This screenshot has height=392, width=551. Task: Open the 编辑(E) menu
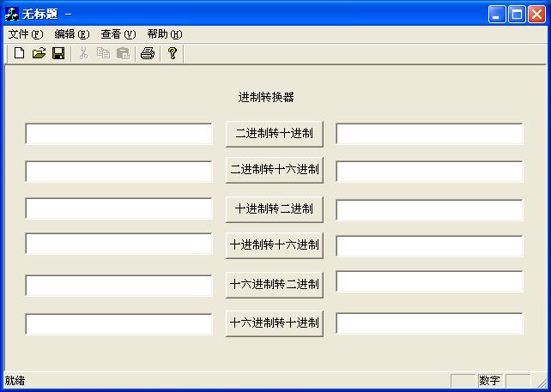pyautogui.click(x=72, y=34)
